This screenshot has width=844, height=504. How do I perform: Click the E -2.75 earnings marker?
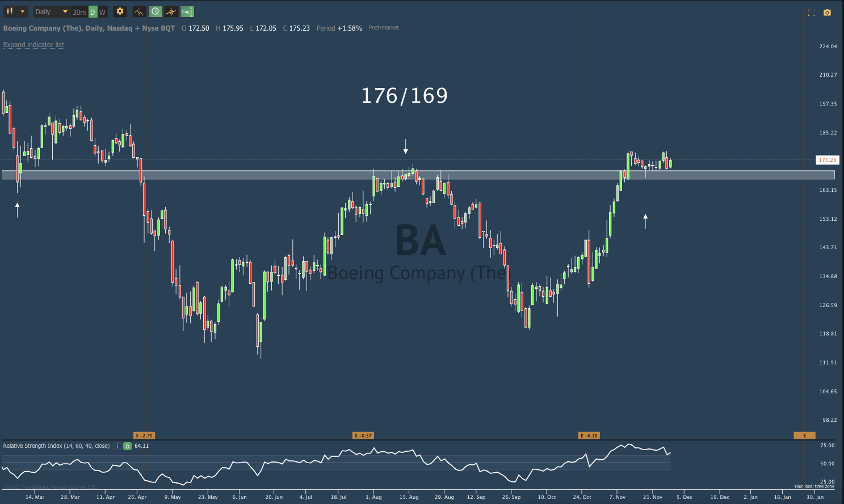[144, 435]
